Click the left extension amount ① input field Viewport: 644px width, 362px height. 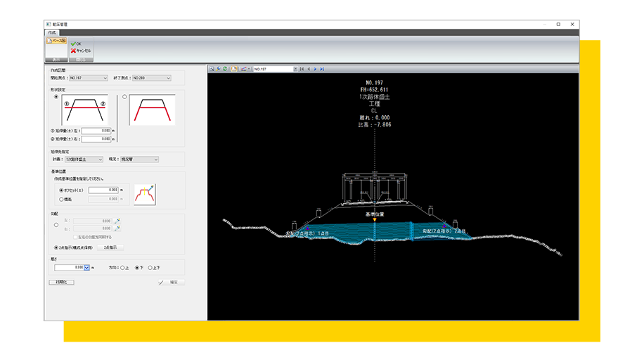click(x=96, y=131)
